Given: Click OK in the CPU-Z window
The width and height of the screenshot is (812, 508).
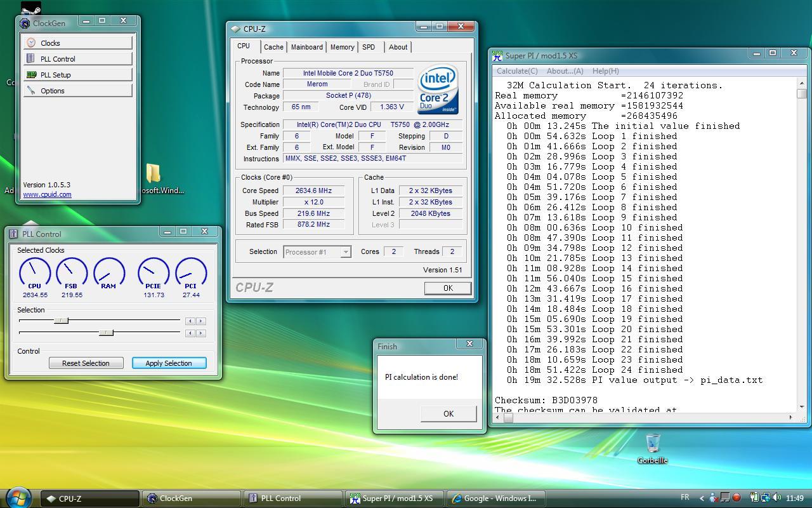Looking at the screenshot, I should coord(448,288).
